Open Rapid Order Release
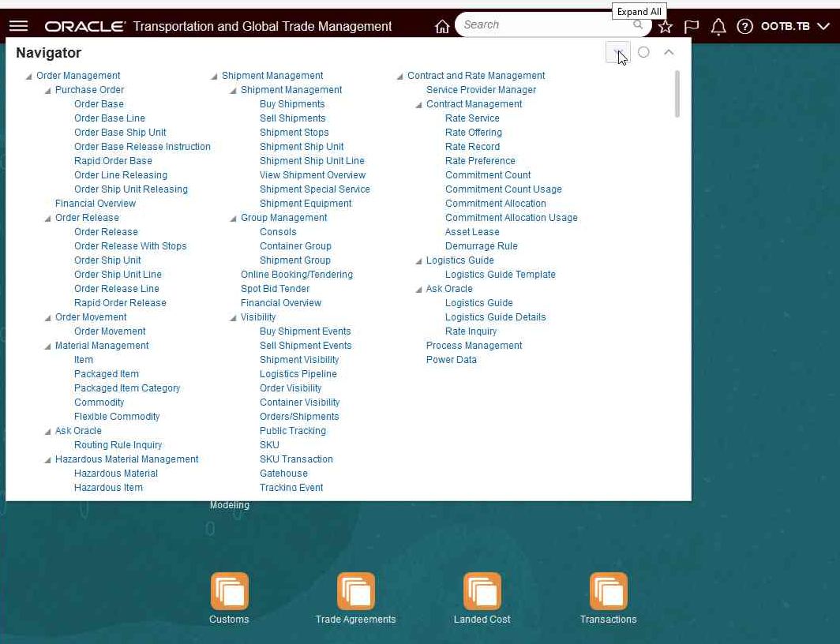Screen dimensions: 840x644 pyautogui.click(x=120, y=302)
